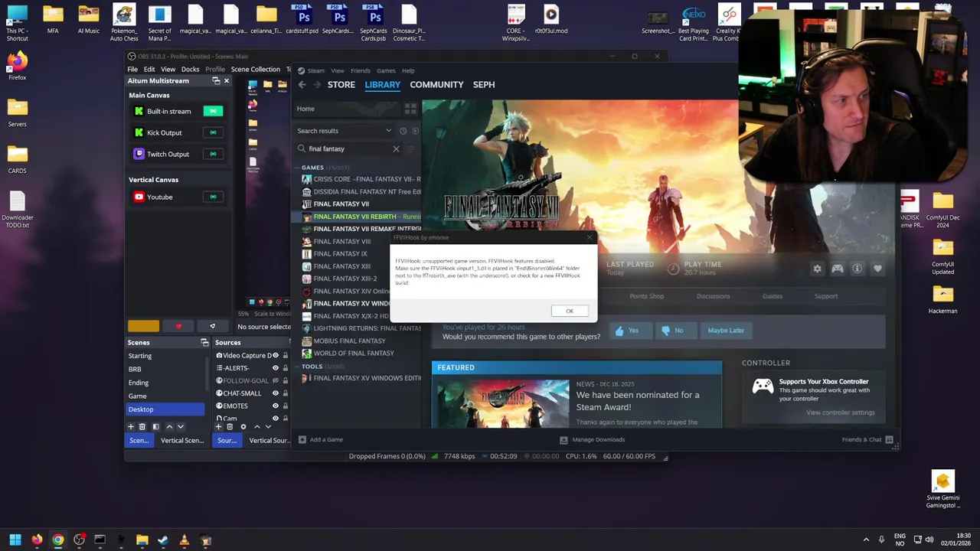Open the Steam STORE tab
This screenshot has height=551, width=980.
coord(341,85)
